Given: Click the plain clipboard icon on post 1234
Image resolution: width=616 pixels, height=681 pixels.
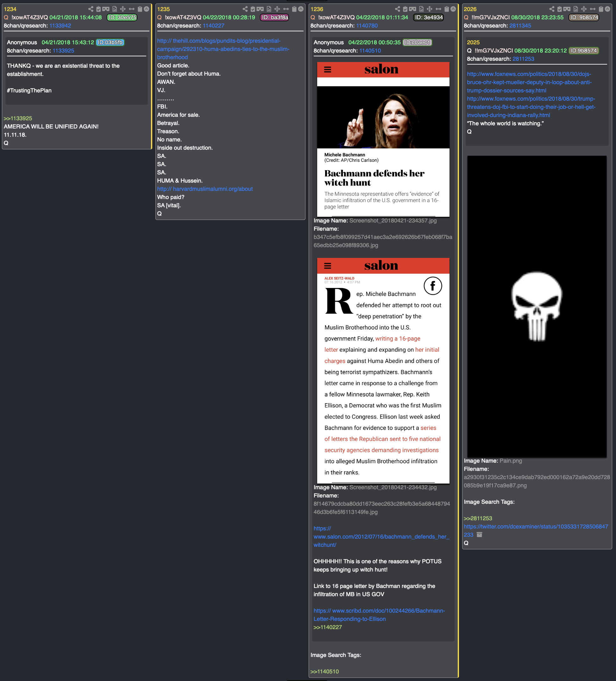Looking at the screenshot, I should click(x=140, y=9).
